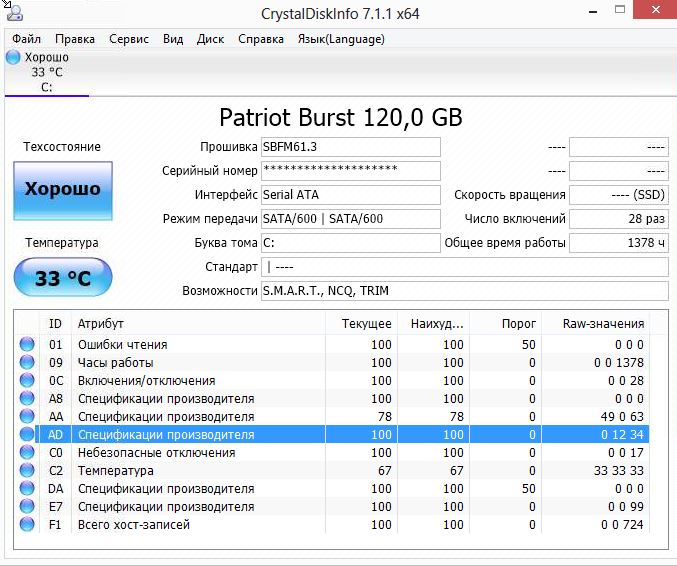This screenshot has height=566, width=677.
Task: Click the Текущее column header
Action: coord(361,324)
